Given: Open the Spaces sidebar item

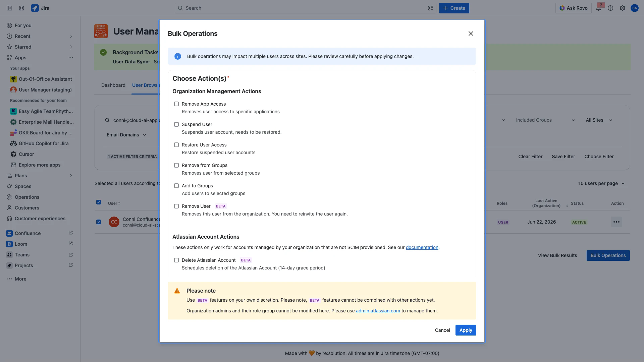Looking at the screenshot, I should click(40, 186).
